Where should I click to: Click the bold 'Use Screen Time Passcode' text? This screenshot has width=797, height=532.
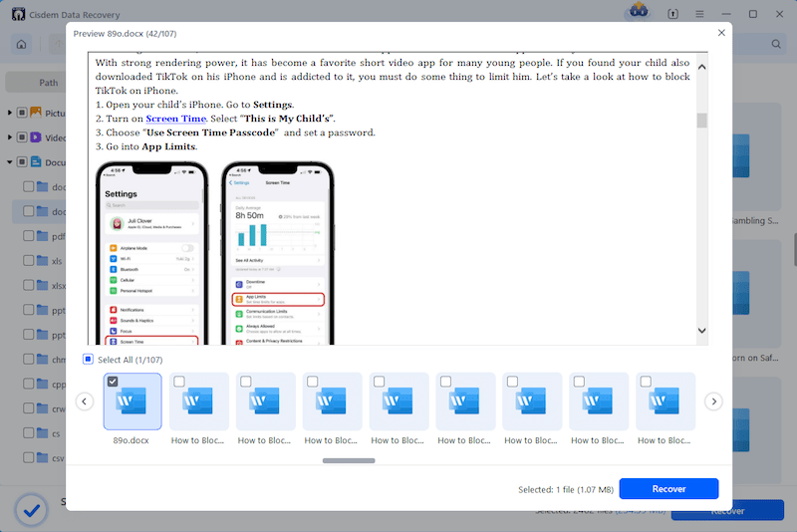(212, 133)
